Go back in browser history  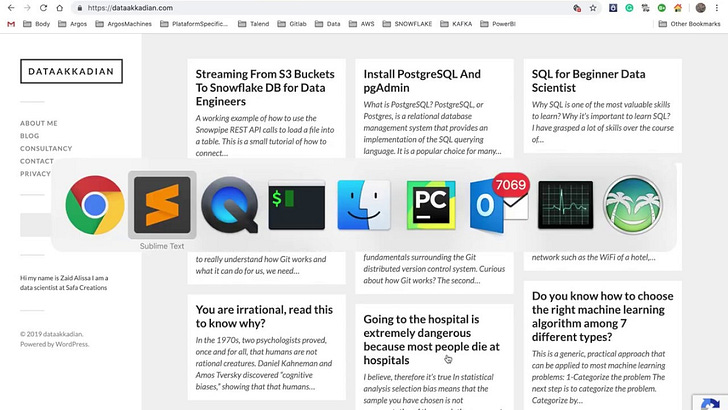[11, 8]
